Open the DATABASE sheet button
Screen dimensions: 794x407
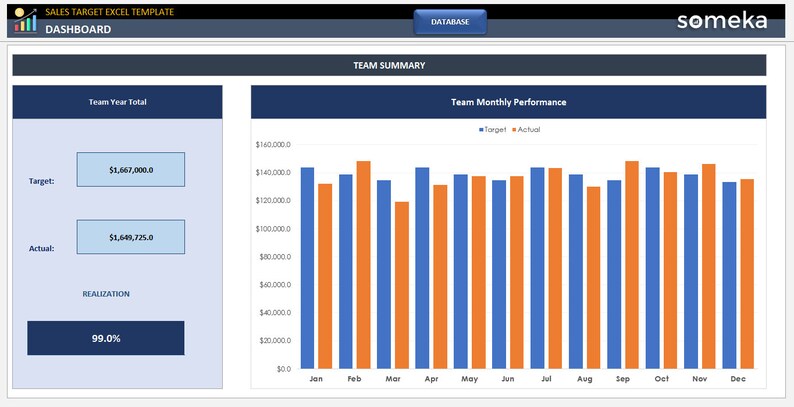click(450, 22)
